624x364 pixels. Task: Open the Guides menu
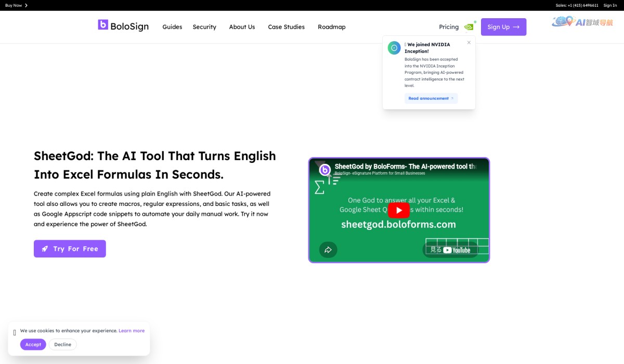click(x=172, y=27)
